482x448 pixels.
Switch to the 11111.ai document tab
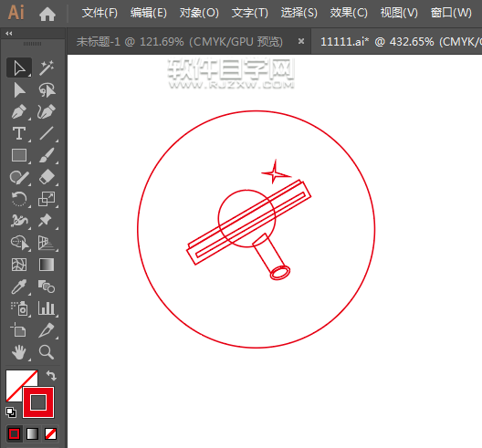coord(396,41)
